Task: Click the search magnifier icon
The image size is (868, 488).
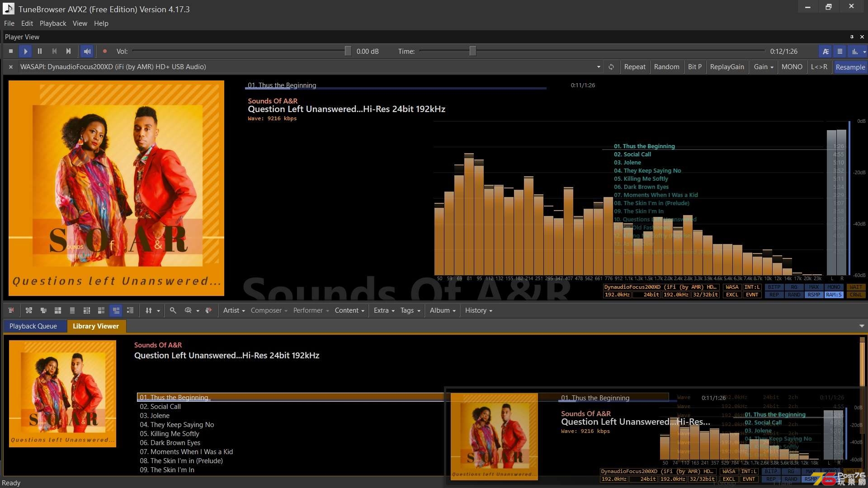Action: (173, 310)
